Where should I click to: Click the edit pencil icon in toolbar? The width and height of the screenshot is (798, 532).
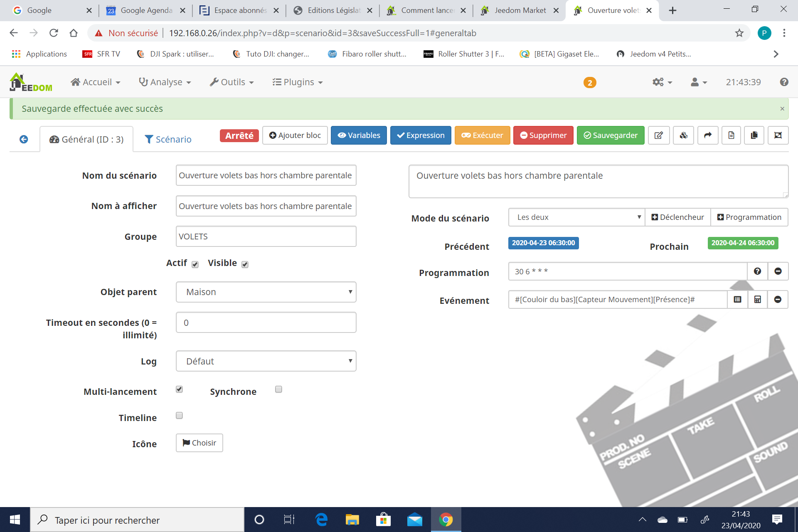658,135
